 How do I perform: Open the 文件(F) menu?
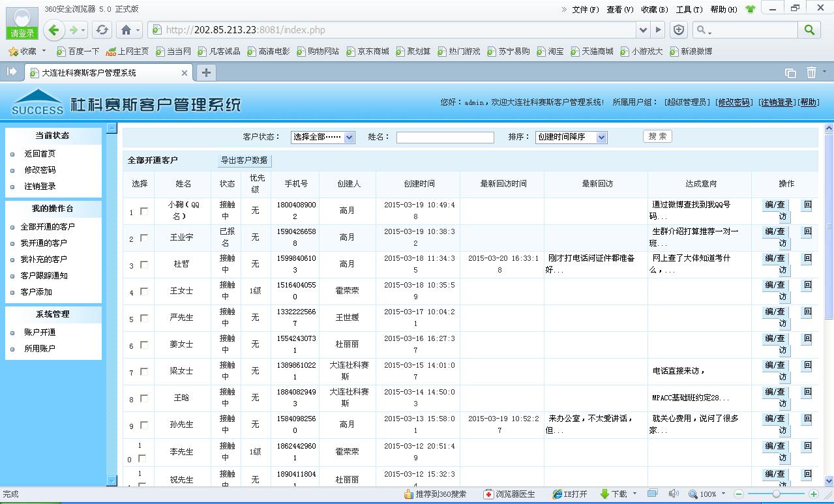click(x=586, y=9)
